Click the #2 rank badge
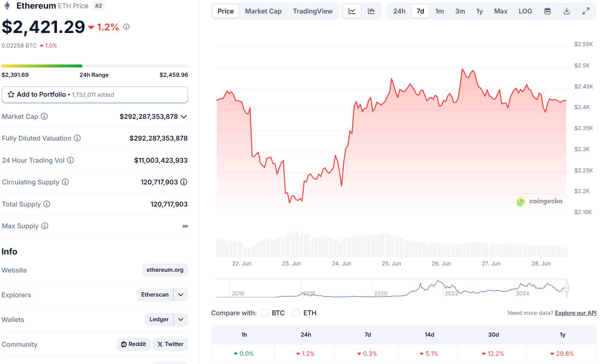This screenshot has height=364, width=607. click(99, 6)
